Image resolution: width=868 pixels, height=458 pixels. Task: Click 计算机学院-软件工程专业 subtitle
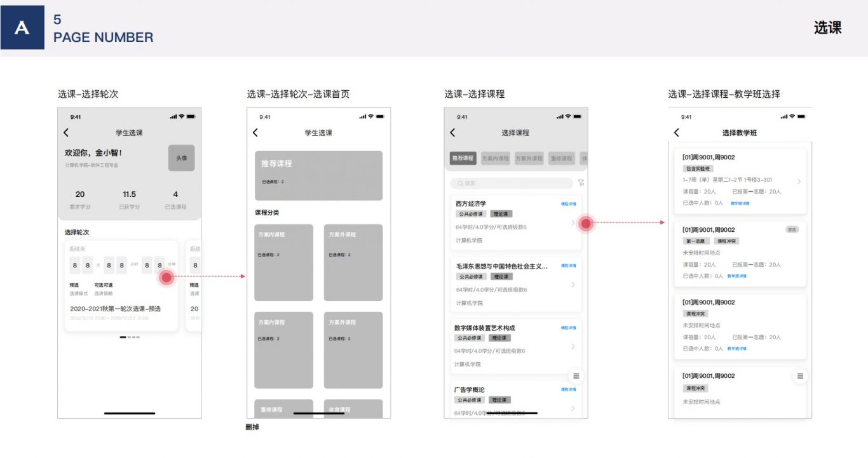click(92, 165)
